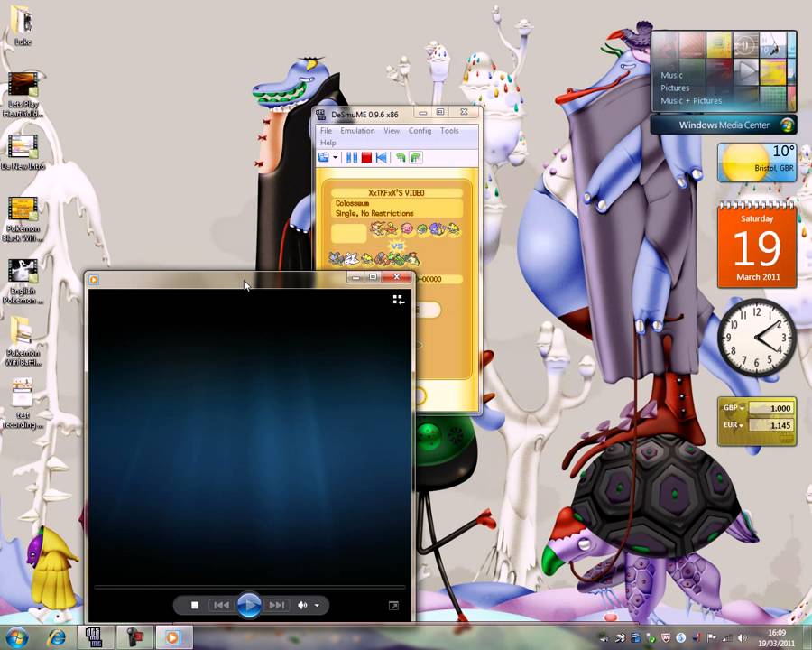The width and height of the screenshot is (812, 650).
Task: Play the video in Windows Media Player
Action: pos(249,605)
